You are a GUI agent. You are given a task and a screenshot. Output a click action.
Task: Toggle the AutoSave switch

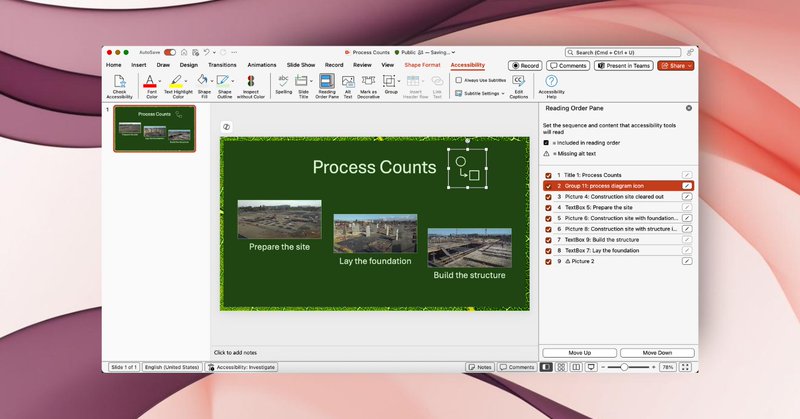coord(170,52)
